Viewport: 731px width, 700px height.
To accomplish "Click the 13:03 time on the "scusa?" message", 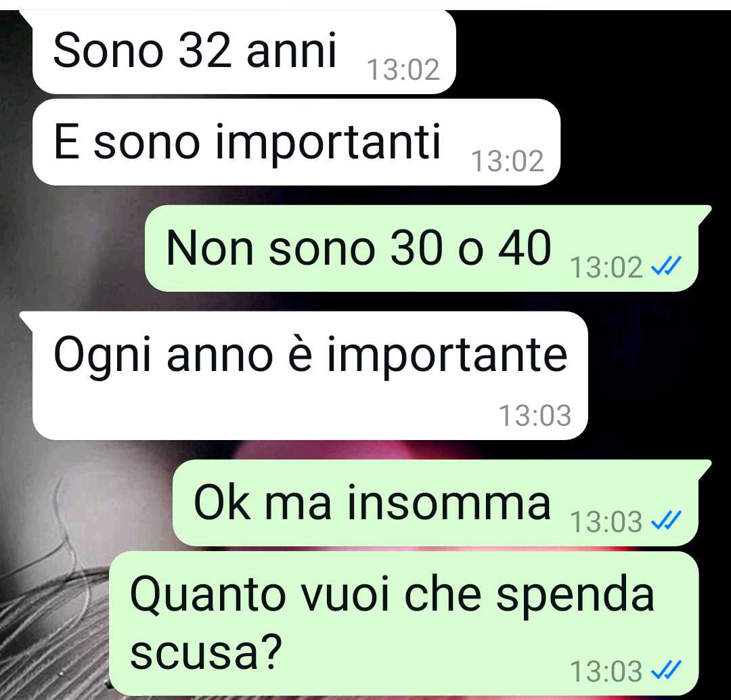I will (x=606, y=671).
